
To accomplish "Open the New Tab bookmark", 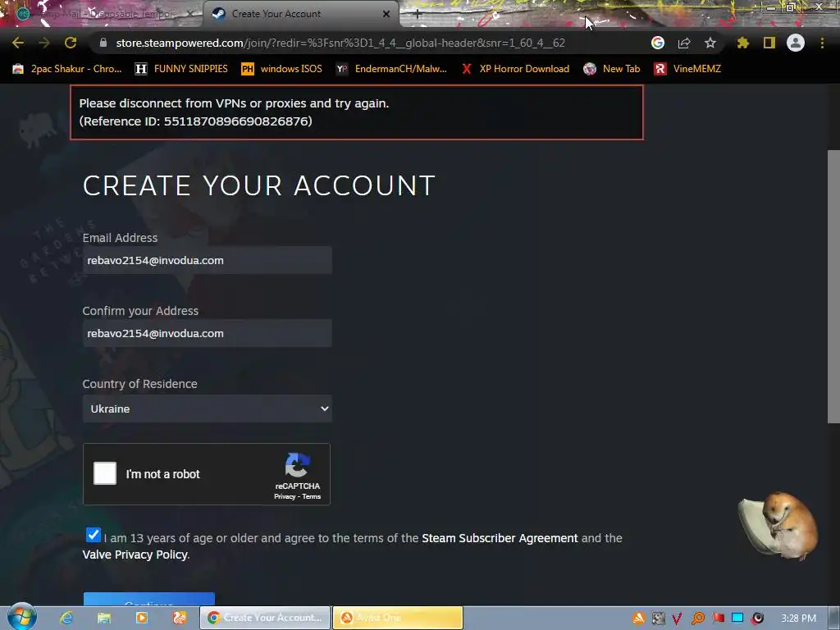I will point(612,69).
